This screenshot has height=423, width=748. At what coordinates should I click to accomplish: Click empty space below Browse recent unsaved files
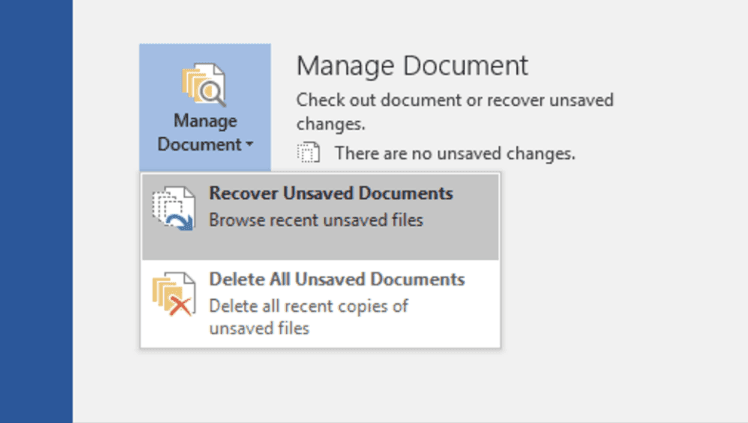pos(320,245)
